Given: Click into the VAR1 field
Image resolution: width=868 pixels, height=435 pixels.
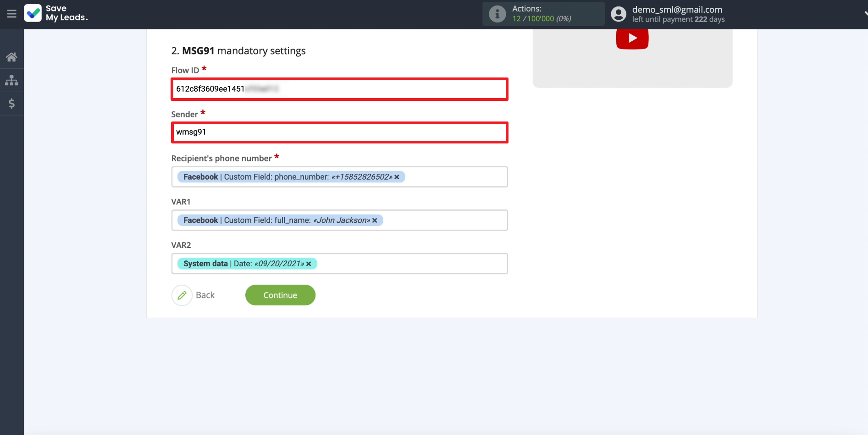Looking at the screenshot, I should [x=340, y=220].
